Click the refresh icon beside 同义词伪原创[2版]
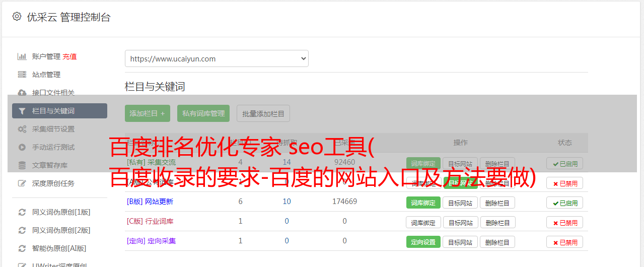This screenshot has height=267, width=644. [x=22, y=230]
